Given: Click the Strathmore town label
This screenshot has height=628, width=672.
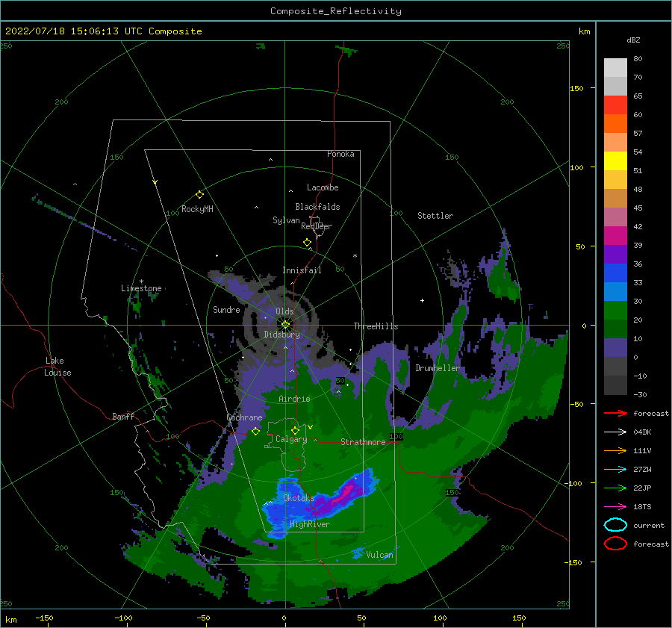Looking at the screenshot, I should (363, 442).
